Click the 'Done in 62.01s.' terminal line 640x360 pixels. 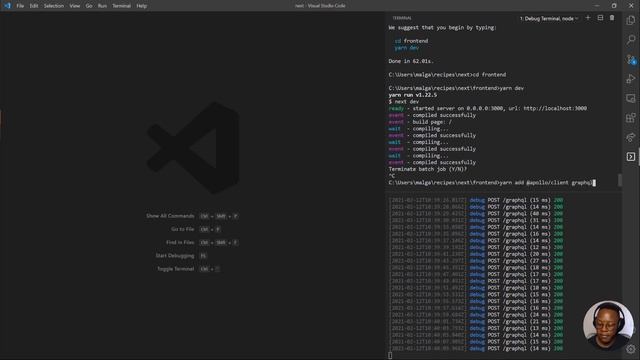(x=411, y=61)
